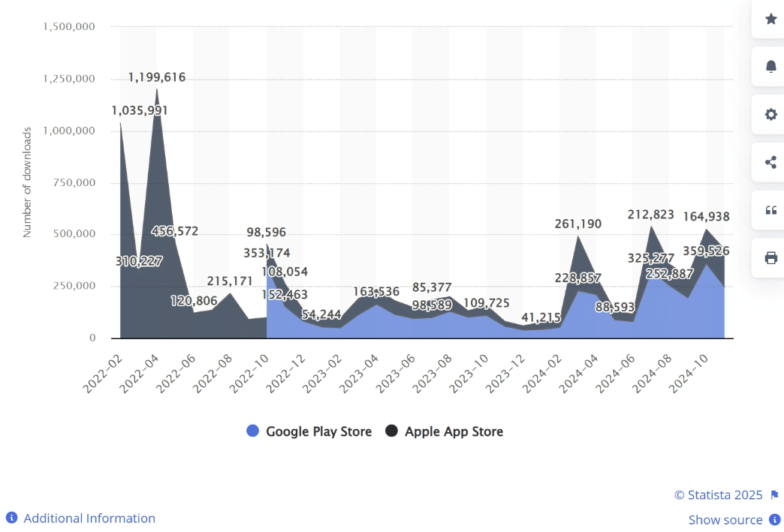The width and height of the screenshot is (784, 532).
Task: Click the bell notification icon
Action: coord(770,67)
